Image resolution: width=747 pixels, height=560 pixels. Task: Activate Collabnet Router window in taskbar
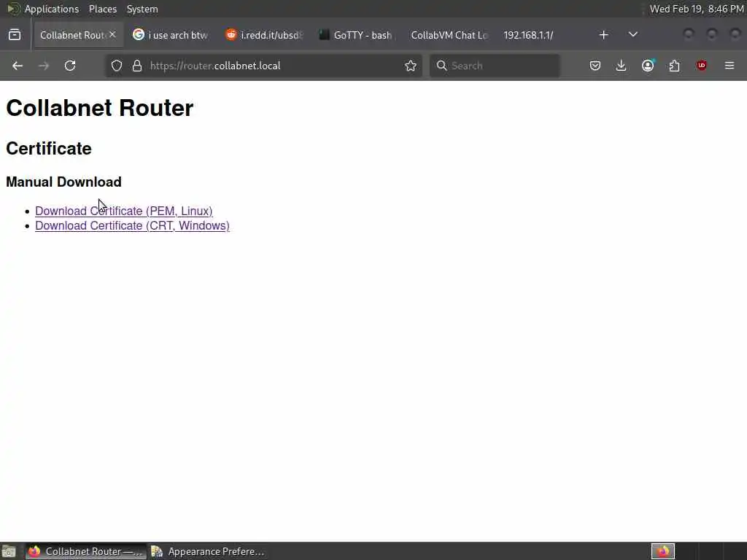pos(86,551)
